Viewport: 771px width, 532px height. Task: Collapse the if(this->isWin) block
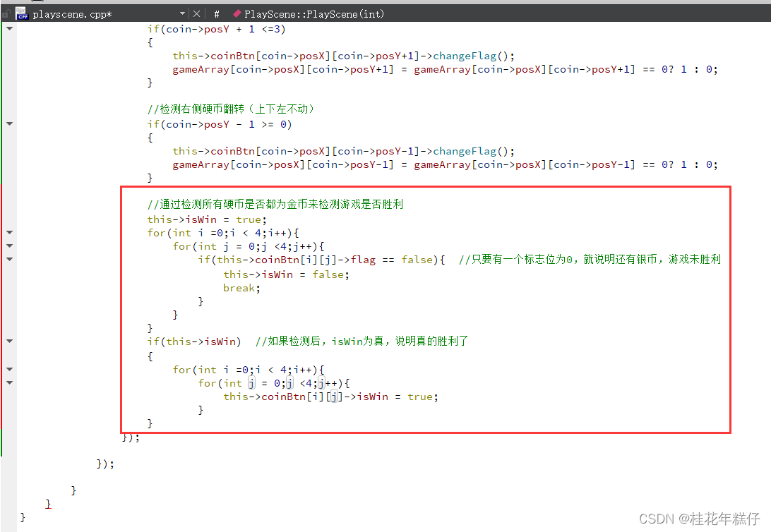[x=9, y=341]
